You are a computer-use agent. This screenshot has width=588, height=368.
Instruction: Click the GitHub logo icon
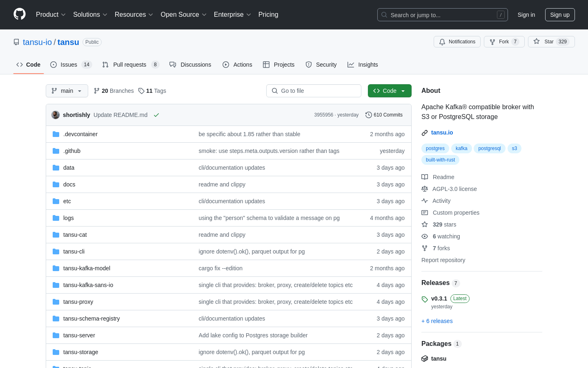click(20, 14)
